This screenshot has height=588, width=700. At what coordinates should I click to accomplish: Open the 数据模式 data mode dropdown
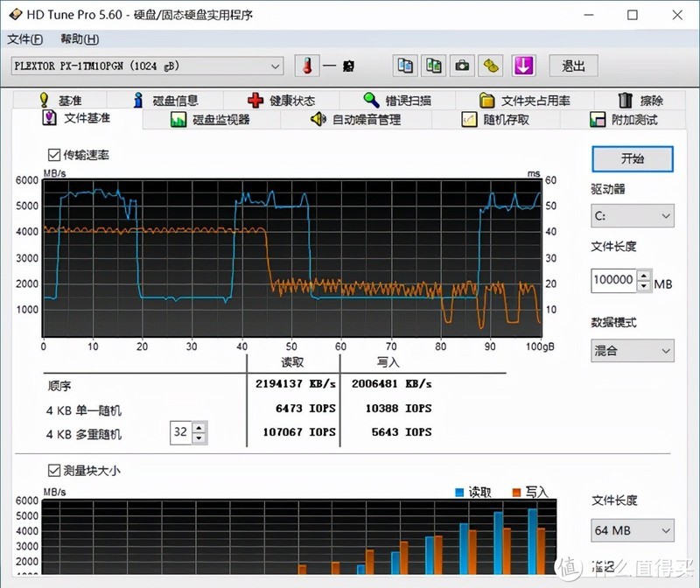tap(632, 350)
